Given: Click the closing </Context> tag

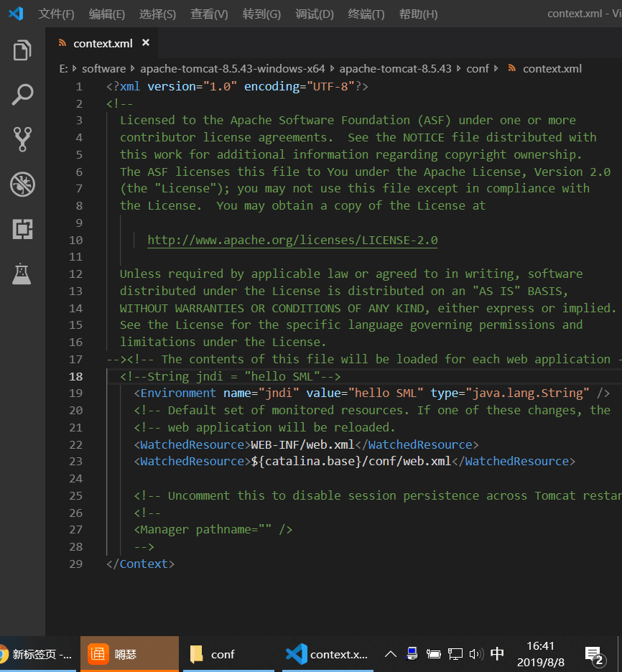Looking at the screenshot, I should 140,564.
